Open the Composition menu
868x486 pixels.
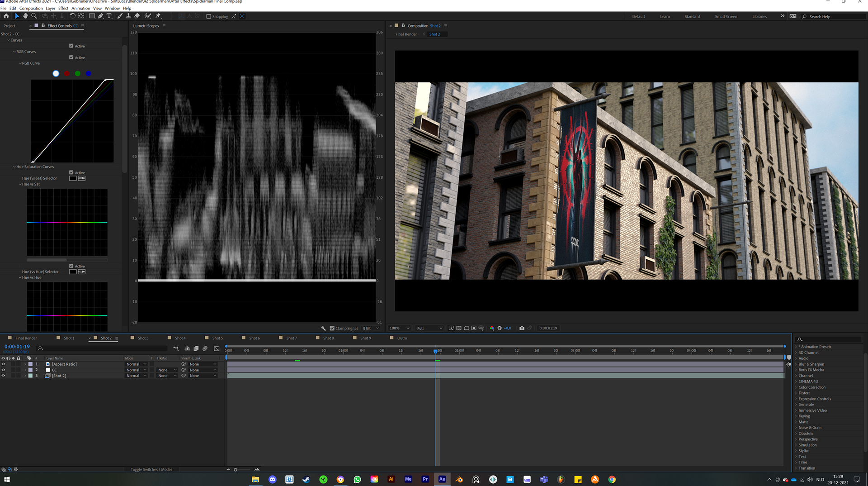(x=31, y=8)
